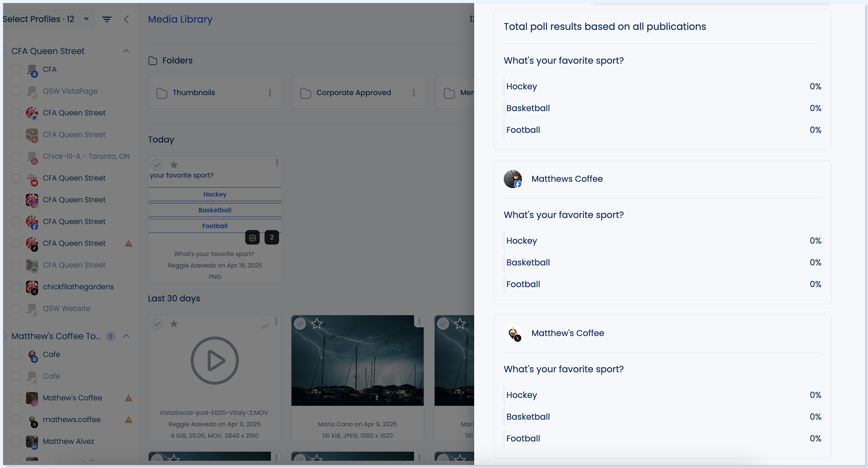Click the Matthew Alvez LinkedIn avatar
868x468 pixels.
tap(32, 442)
